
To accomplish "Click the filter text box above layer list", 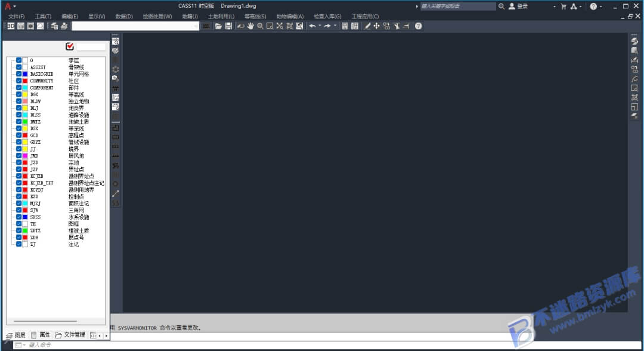I will (91, 47).
